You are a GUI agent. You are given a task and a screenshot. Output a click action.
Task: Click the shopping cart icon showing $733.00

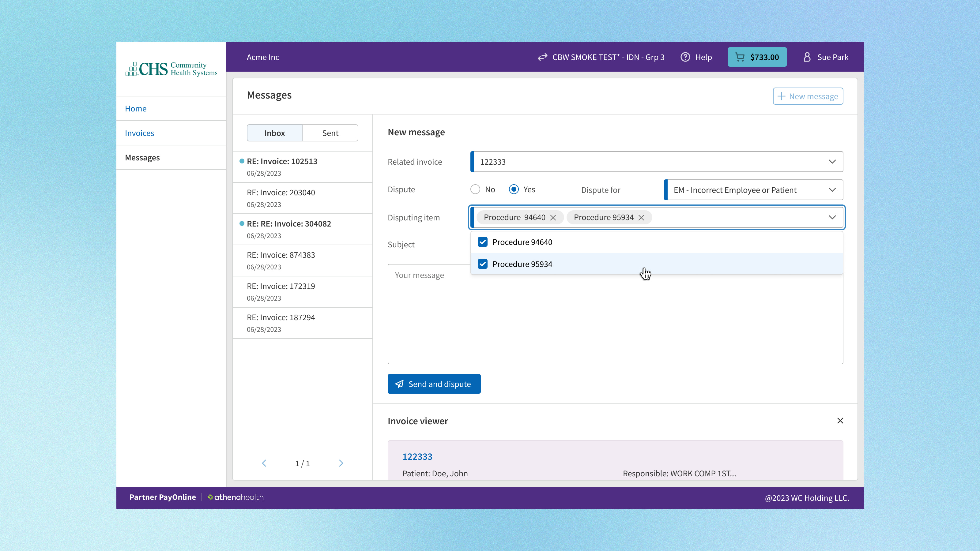[x=740, y=57]
